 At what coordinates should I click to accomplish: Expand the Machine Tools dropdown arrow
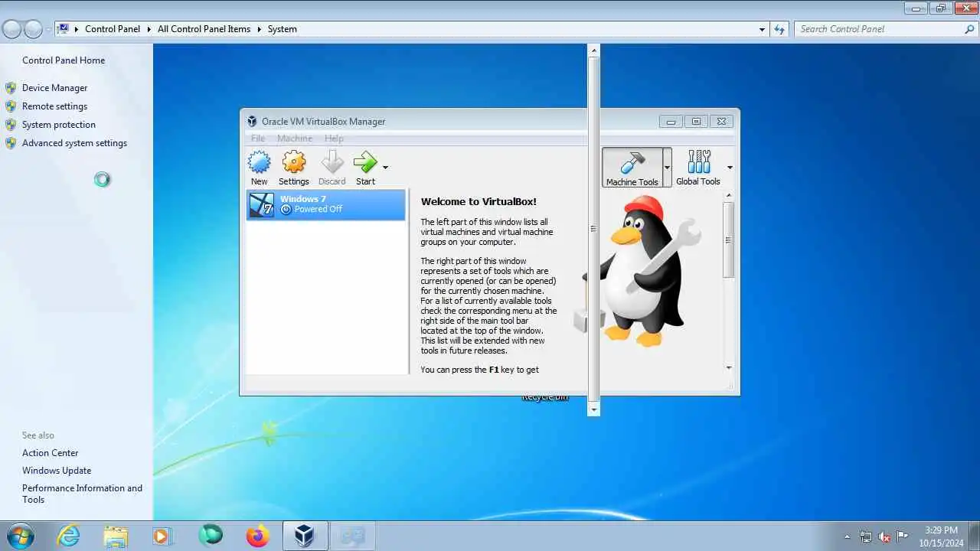pyautogui.click(x=667, y=167)
